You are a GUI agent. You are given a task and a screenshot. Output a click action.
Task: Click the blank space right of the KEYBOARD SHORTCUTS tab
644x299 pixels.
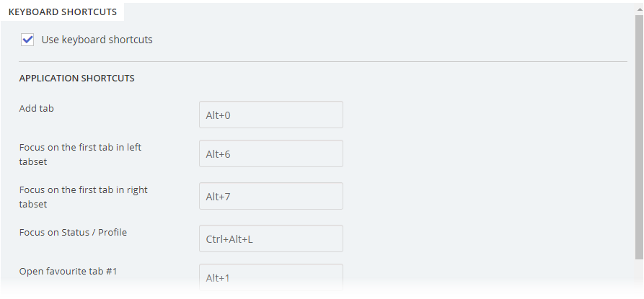pos(375,10)
